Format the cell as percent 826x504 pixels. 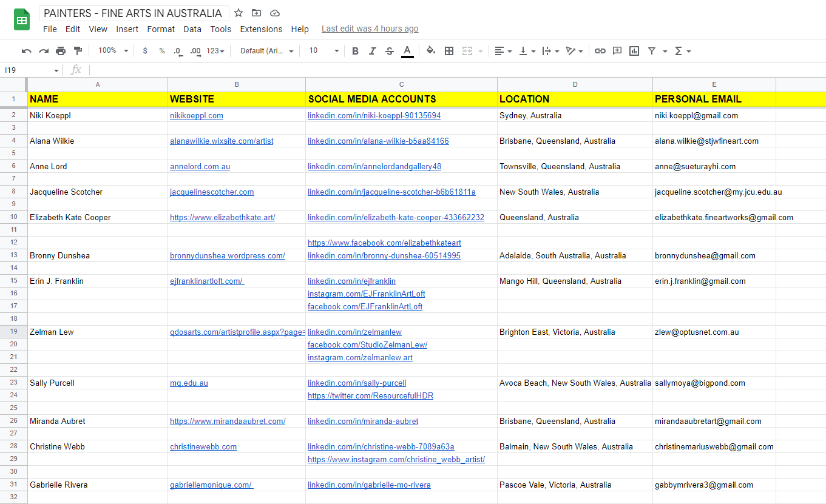162,51
